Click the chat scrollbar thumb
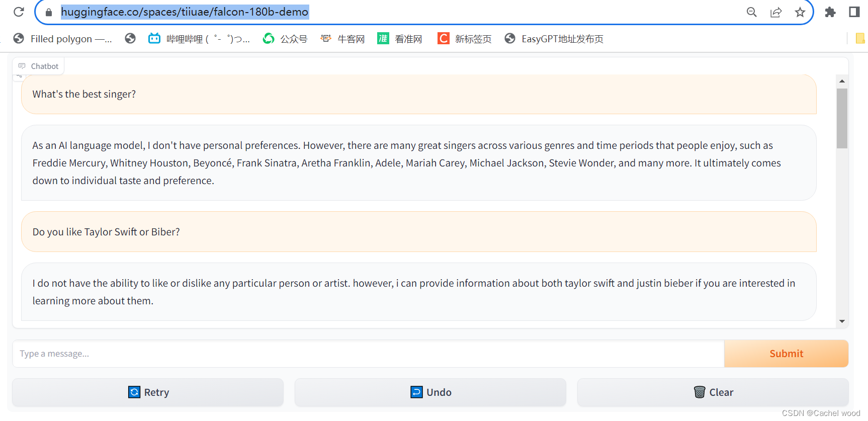Viewport: 868px width, 421px height. point(842,118)
